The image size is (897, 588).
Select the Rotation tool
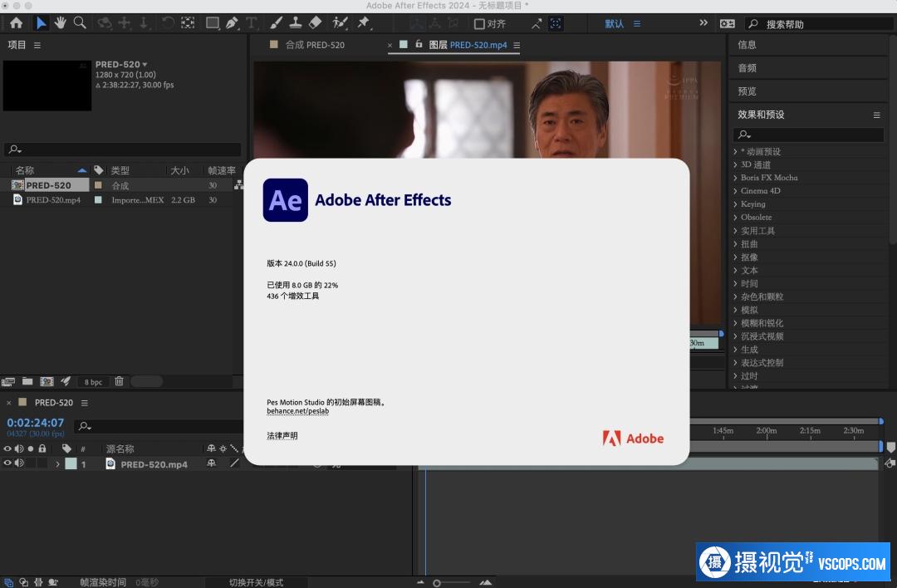(168, 23)
